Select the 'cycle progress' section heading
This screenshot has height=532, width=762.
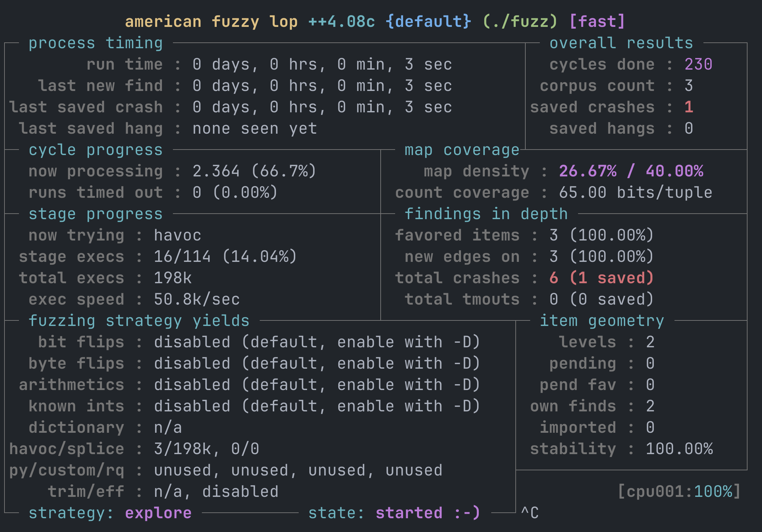[x=95, y=150]
